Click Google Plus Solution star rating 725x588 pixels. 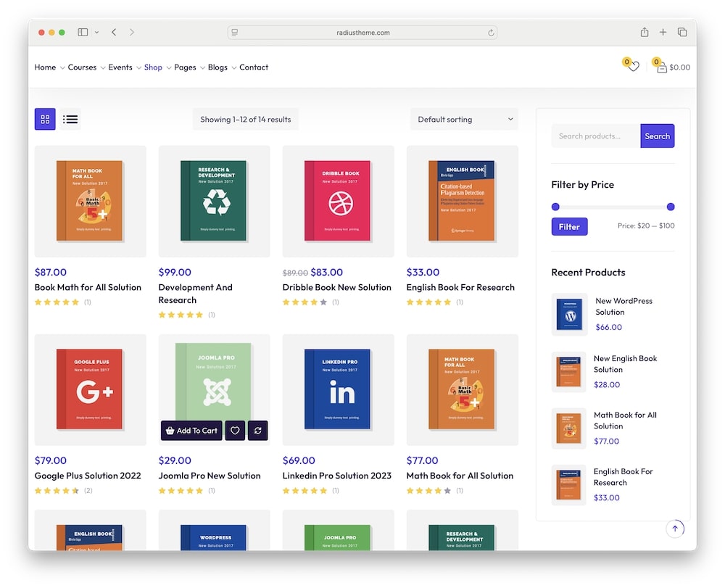[x=57, y=490]
